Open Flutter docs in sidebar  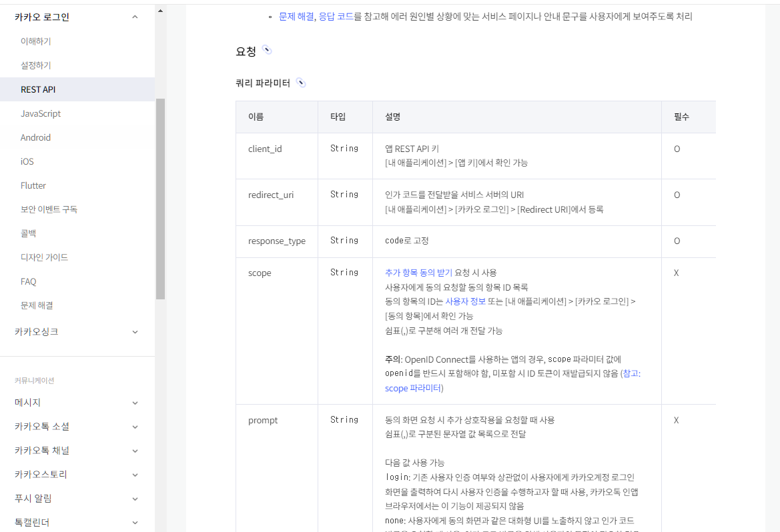point(33,185)
